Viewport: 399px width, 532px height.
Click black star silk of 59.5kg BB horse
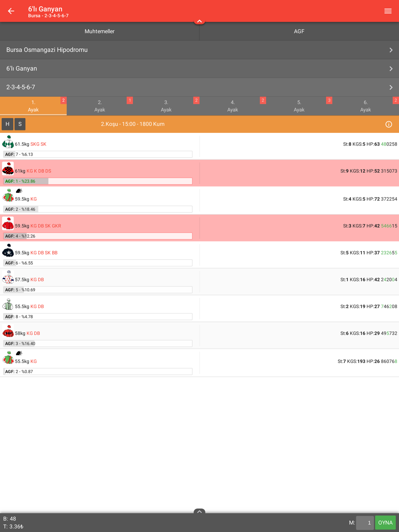coord(8,250)
